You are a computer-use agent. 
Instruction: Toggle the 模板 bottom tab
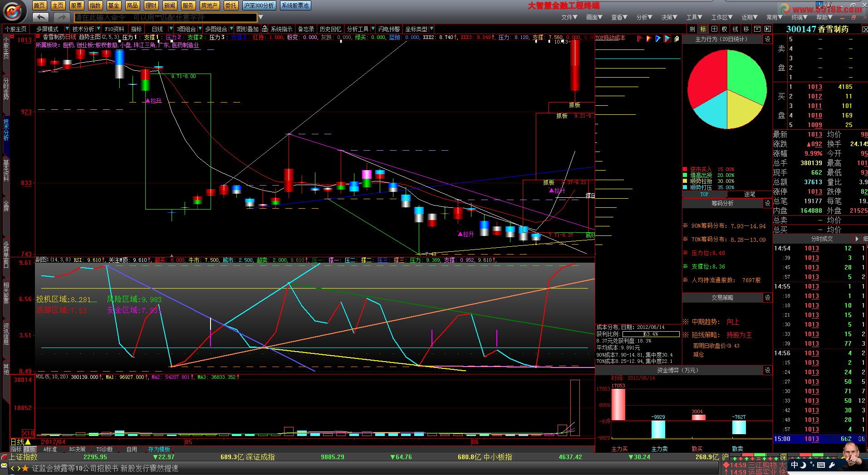click(30, 449)
